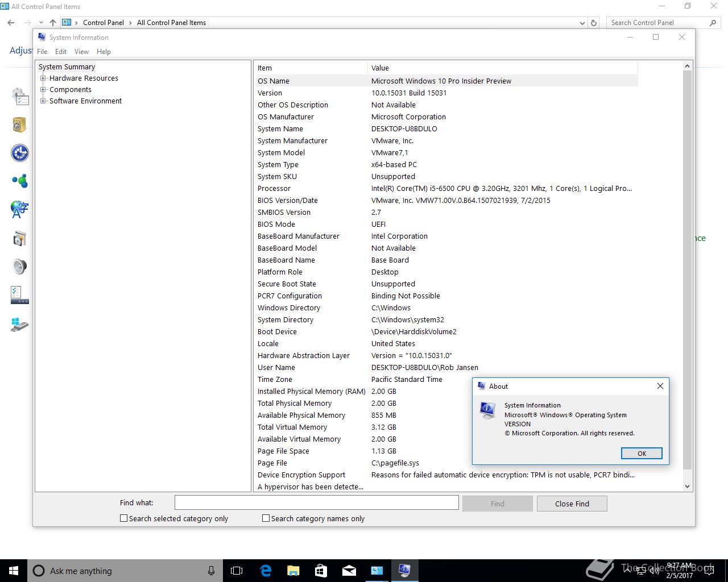Screen dimensions: 728x582
Task: Click the Windows Start button
Action: tap(14, 571)
